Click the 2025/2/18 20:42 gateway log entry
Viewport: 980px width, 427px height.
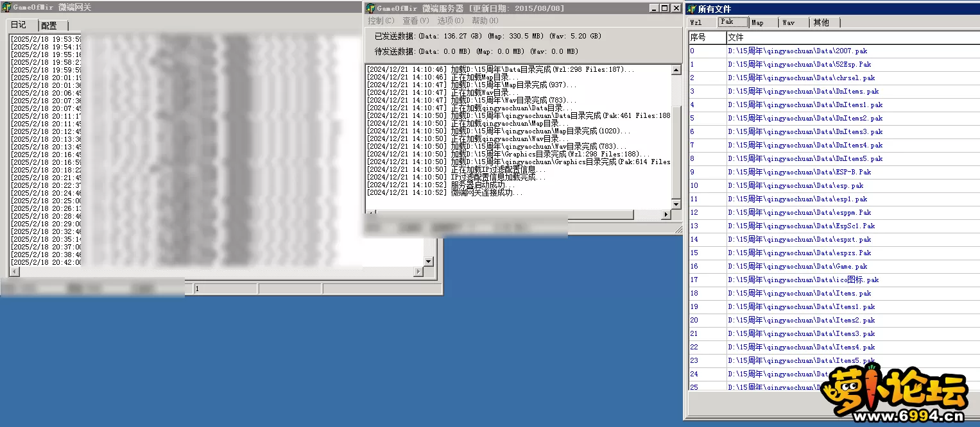46,262
